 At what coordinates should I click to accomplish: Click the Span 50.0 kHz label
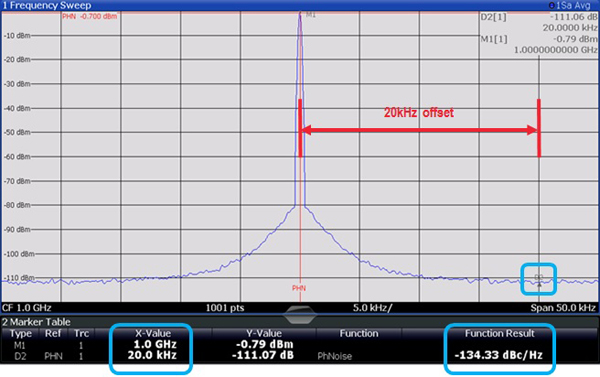click(563, 308)
